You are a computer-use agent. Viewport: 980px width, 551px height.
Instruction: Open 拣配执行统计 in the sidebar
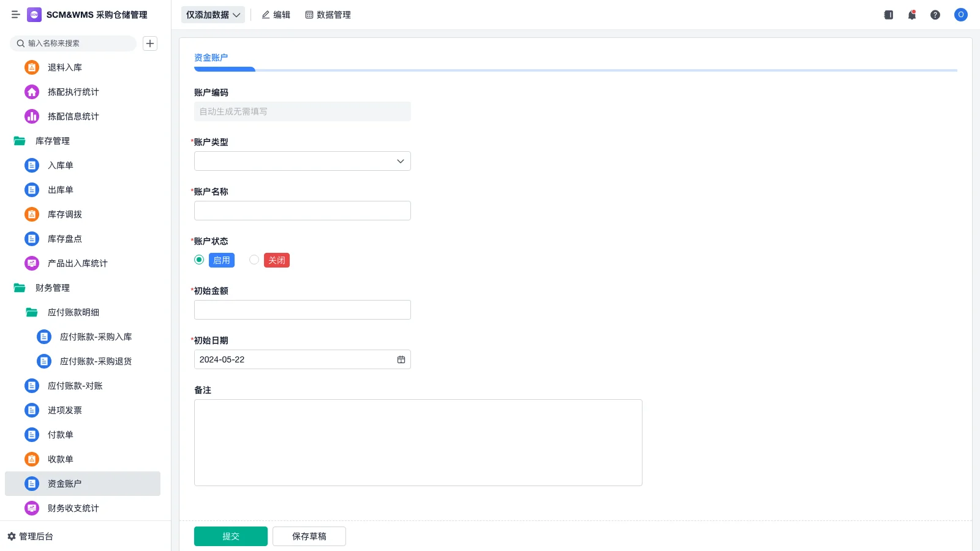point(83,92)
